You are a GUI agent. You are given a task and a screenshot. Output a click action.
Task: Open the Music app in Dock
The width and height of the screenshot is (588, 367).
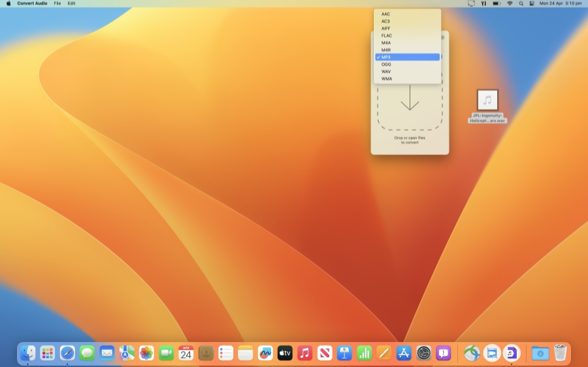304,353
